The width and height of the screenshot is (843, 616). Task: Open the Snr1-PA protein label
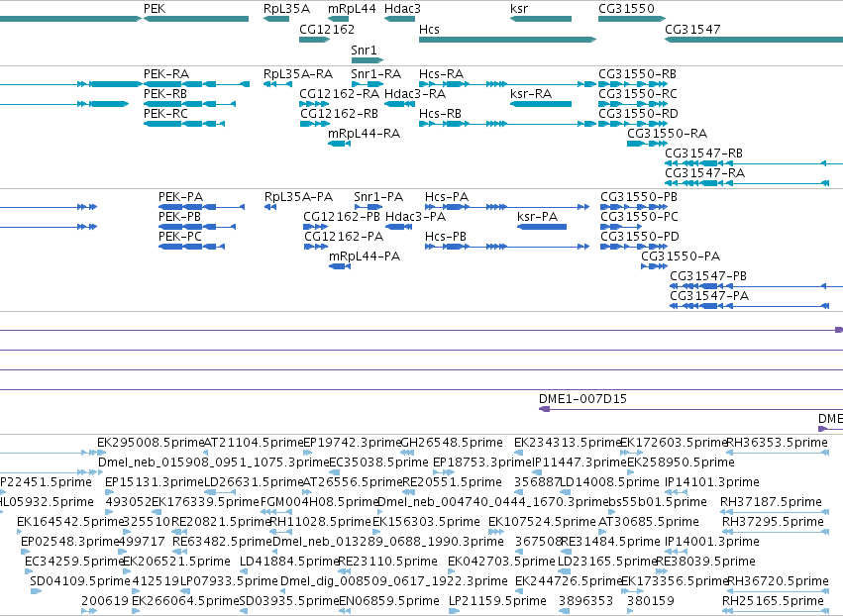(378, 197)
